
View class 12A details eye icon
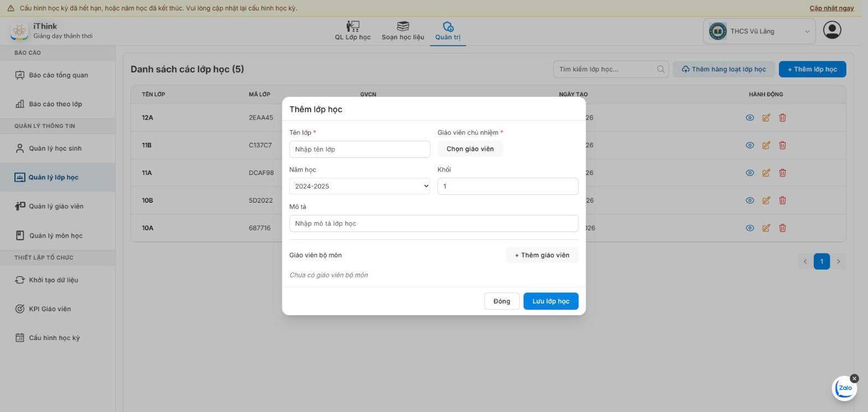point(750,117)
